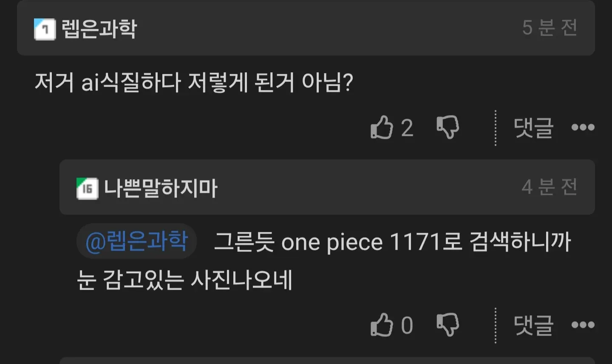Select the comment text mentioning ai식질
612x364 pixels.
pos(195,83)
